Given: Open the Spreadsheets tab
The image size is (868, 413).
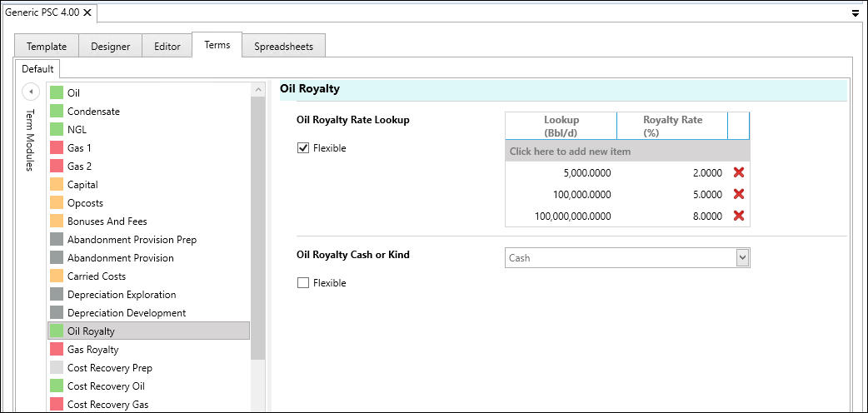Looking at the screenshot, I should 283,47.
